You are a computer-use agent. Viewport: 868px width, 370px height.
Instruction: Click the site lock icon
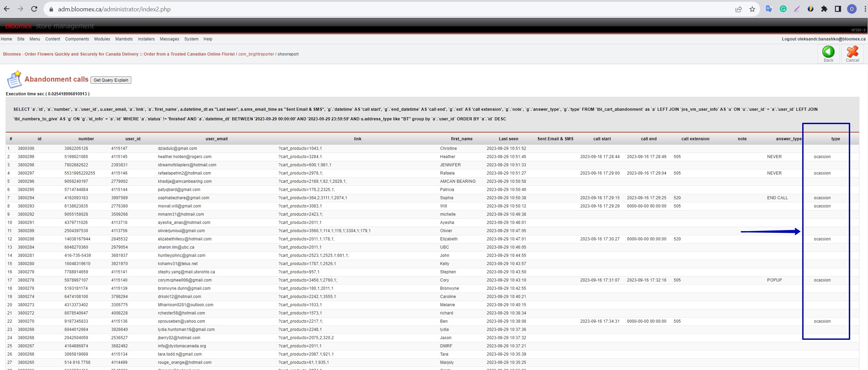51,9
